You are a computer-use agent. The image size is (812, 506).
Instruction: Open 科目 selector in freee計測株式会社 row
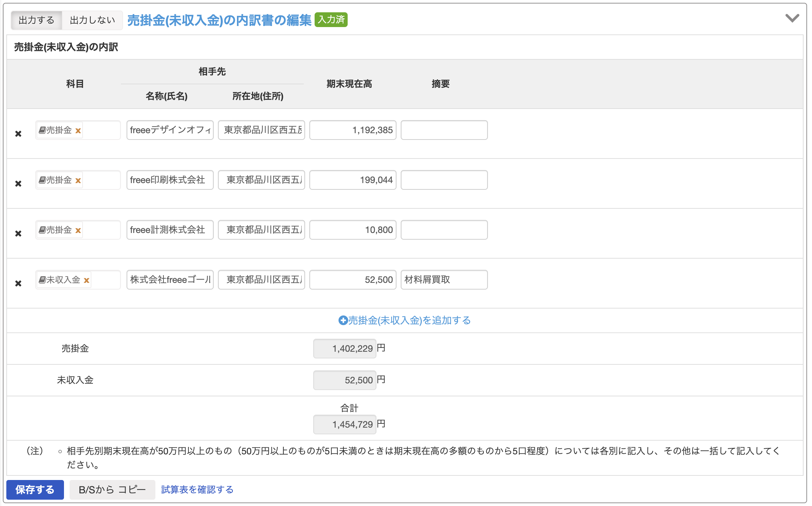pyautogui.click(x=78, y=230)
